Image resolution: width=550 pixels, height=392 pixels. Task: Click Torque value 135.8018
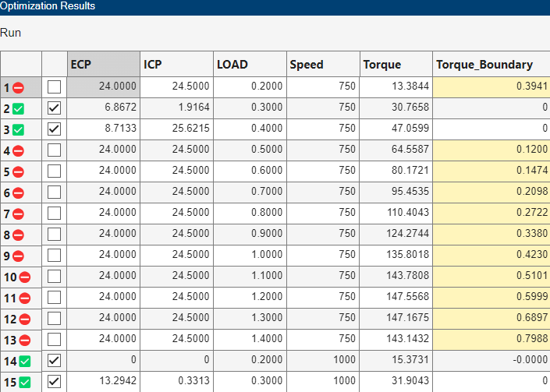(x=408, y=254)
